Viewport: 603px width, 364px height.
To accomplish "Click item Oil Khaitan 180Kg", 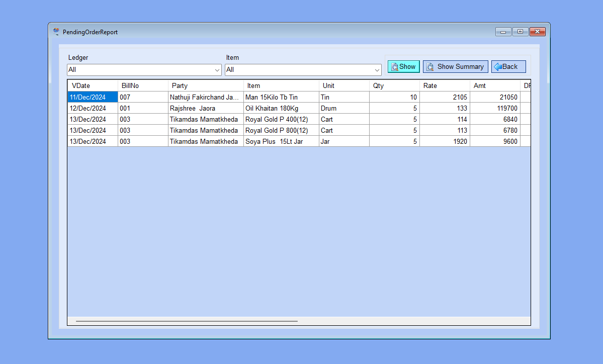I will 281,109.
